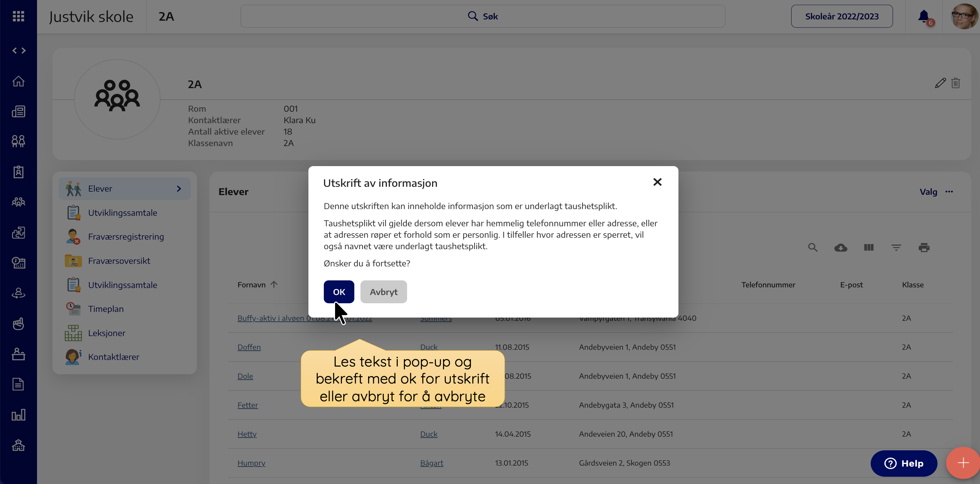This screenshot has width=980, height=484.
Task: Click the 2A label in the top bar
Action: (166, 16)
